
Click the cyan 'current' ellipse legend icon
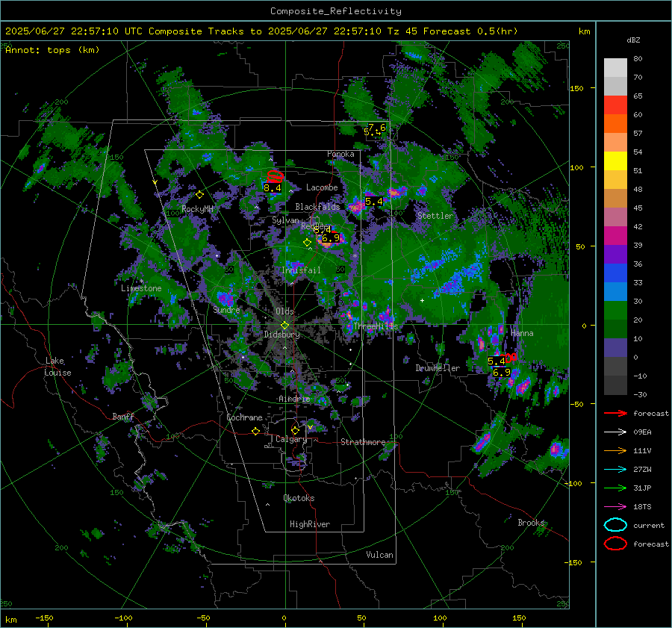coord(615,525)
